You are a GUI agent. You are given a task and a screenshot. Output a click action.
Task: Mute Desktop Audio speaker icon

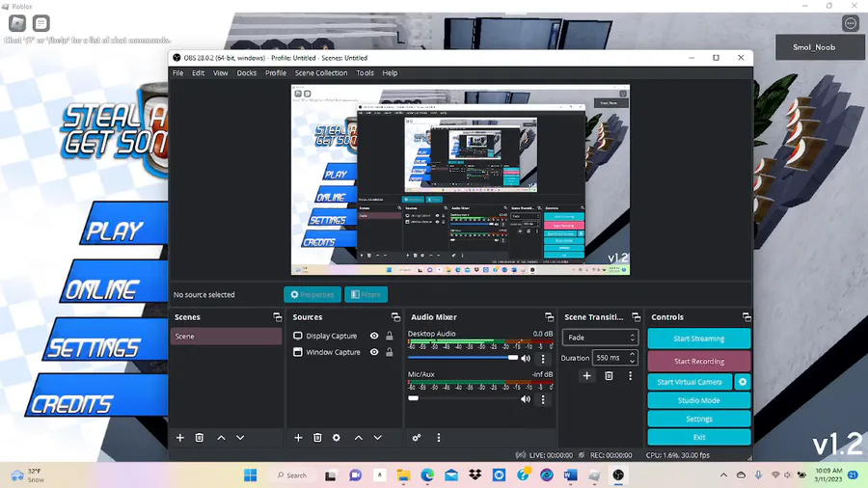tap(526, 359)
